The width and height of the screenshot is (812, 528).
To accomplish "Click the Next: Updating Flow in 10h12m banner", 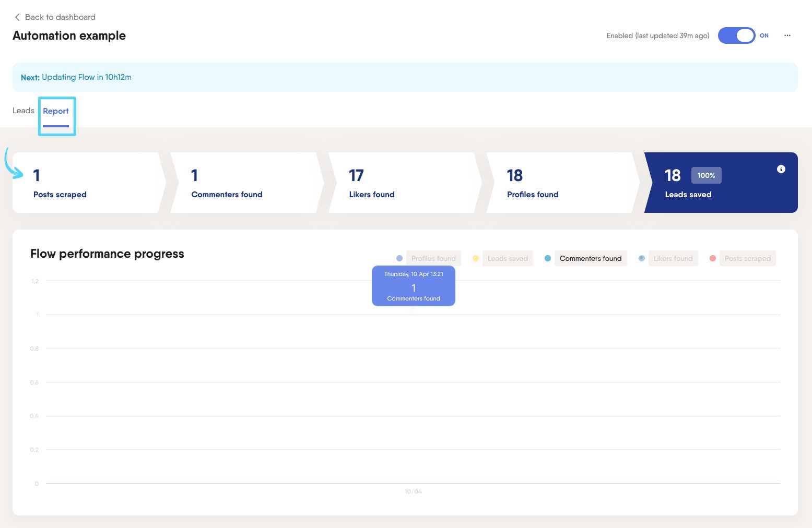I will click(x=405, y=77).
